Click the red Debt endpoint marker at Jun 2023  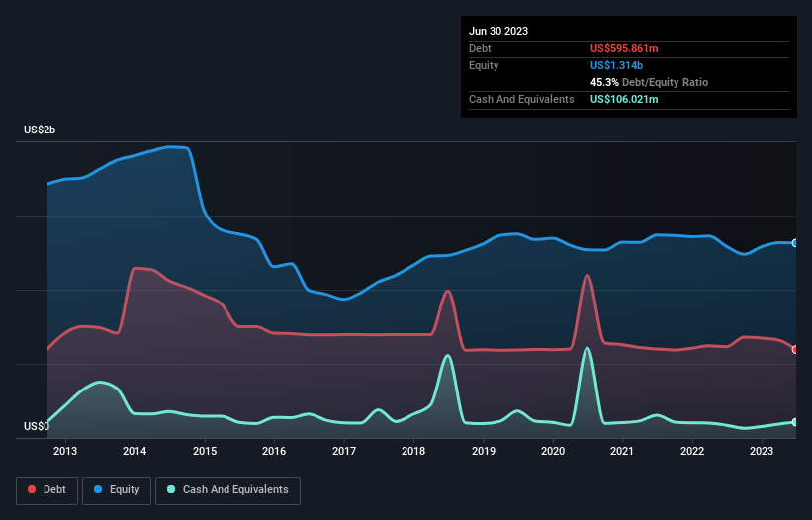tap(795, 350)
